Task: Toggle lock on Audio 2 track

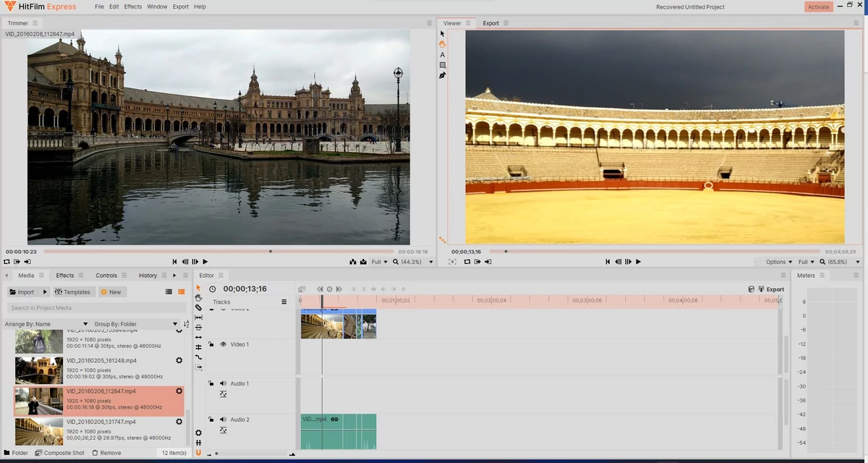Action: pos(211,420)
